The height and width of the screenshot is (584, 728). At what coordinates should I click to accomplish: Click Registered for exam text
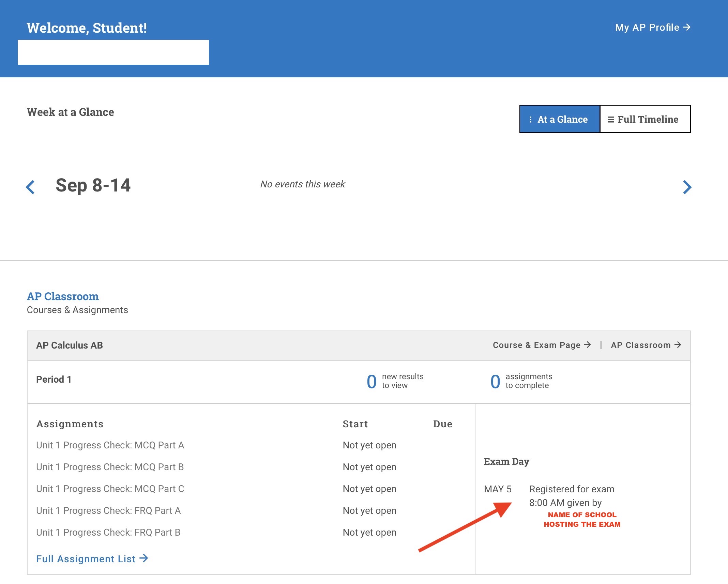coord(572,489)
